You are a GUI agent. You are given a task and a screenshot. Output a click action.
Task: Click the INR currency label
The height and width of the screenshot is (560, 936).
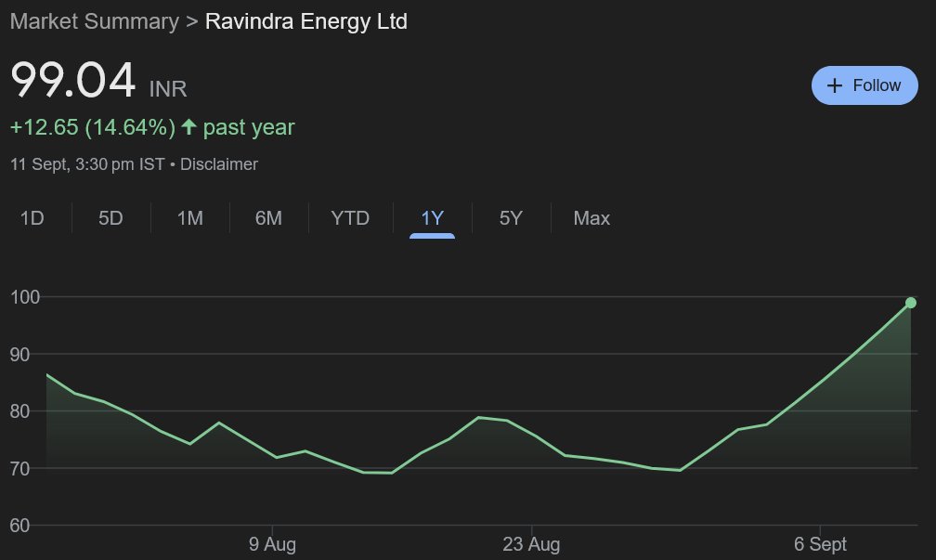(x=168, y=89)
